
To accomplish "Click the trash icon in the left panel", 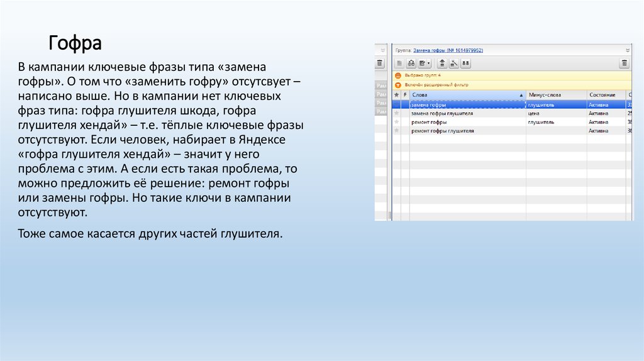I will click(380, 64).
